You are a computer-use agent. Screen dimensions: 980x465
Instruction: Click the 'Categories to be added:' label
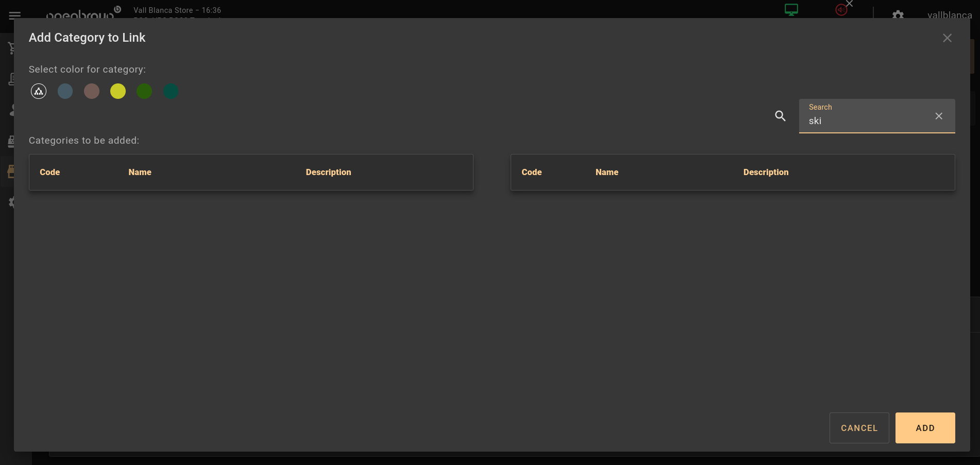point(84,141)
